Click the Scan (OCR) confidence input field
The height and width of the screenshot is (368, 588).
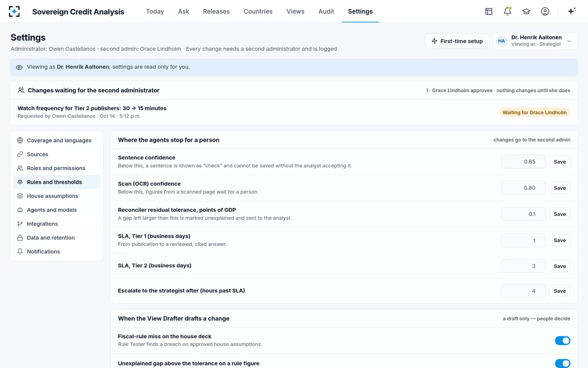click(x=523, y=188)
